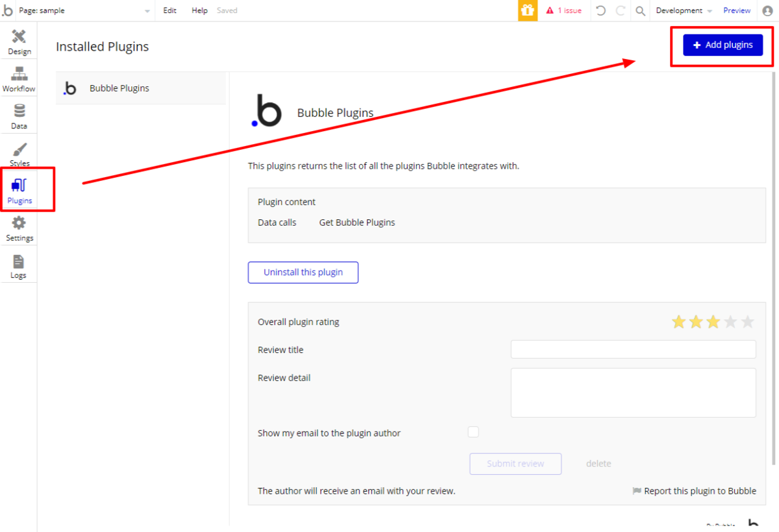Click the Overall plugin rating label
The height and width of the screenshot is (532, 779).
(x=299, y=322)
